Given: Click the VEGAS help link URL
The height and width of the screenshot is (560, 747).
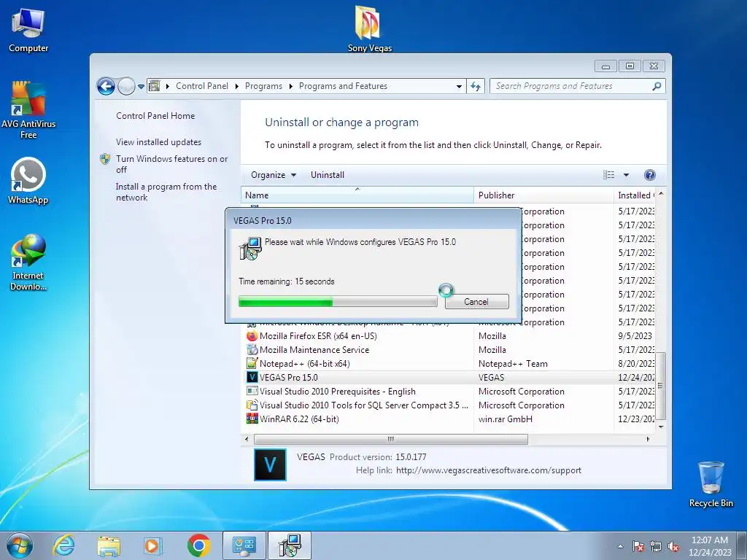Looking at the screenshot, I should pyautogui.click(x=488, y=470).
